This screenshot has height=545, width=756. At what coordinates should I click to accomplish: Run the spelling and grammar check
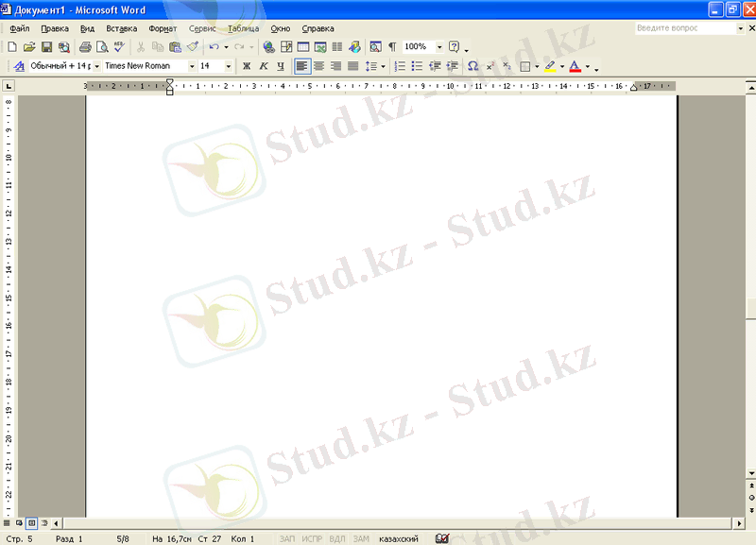click(119, 46)
